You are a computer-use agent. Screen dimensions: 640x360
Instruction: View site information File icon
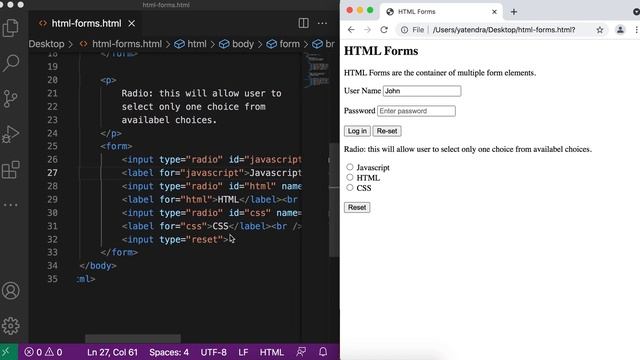[412, 30]
